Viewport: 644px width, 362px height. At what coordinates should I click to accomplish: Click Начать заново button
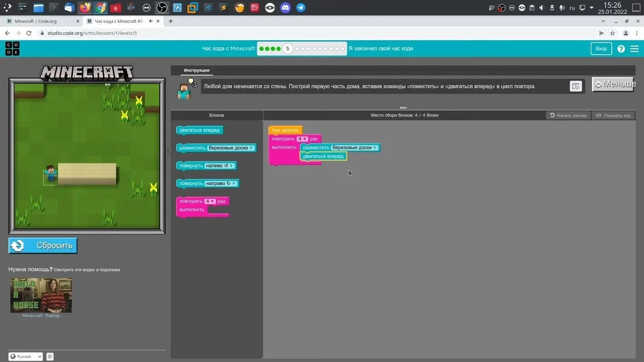click(x=568, y=115)
